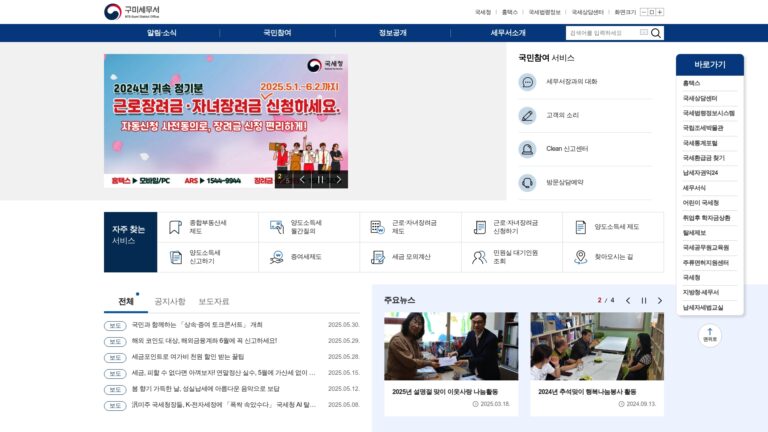The height and width of the screenshot is (432, 768).
Task: Show next banner slide arrow
Action: (338, 180)
